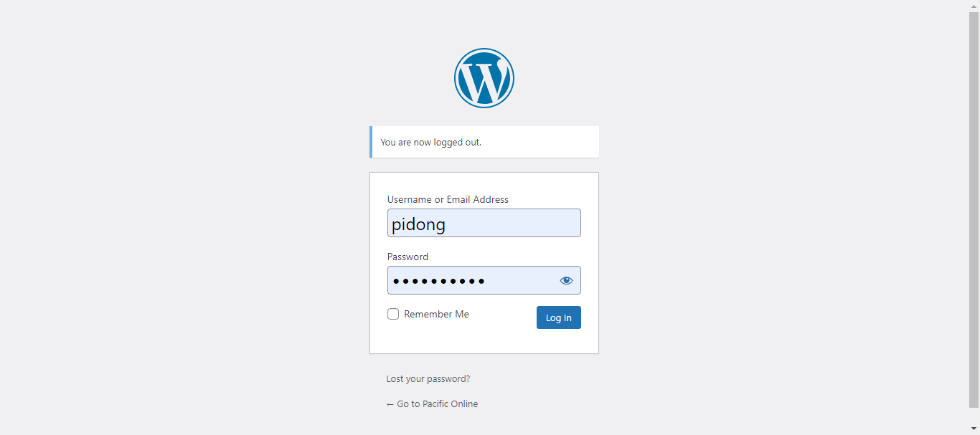Click the masked dots in the password field
The height and width of the screenshot is (435, 980).
(x=439, y=281)
